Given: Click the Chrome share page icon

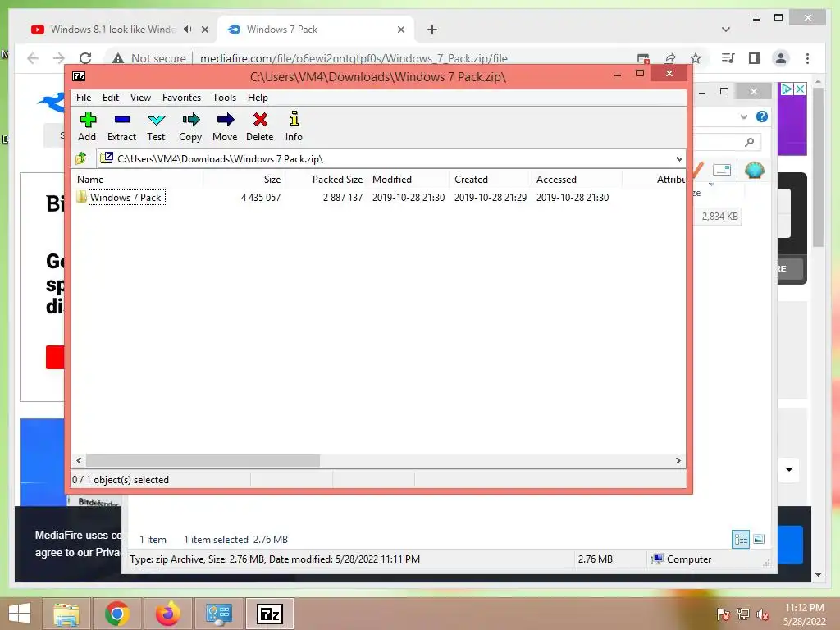Looking at the screenshot, I should pyautogui.click(x=669, y=58).
